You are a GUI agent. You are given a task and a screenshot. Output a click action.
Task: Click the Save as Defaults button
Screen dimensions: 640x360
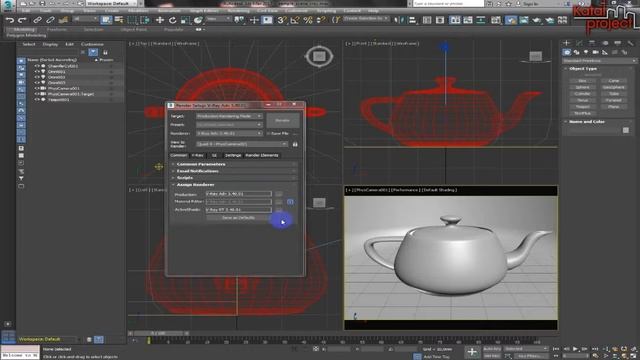click(238, 218)
